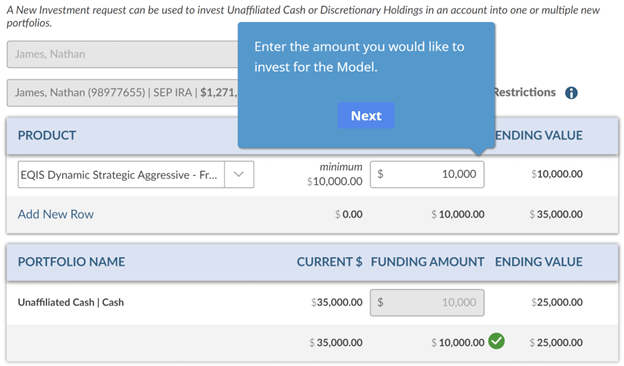Click the $35,000.00 ending value in Add New Row line
This screenshot has height=366, width=624.
pos(556,214)
